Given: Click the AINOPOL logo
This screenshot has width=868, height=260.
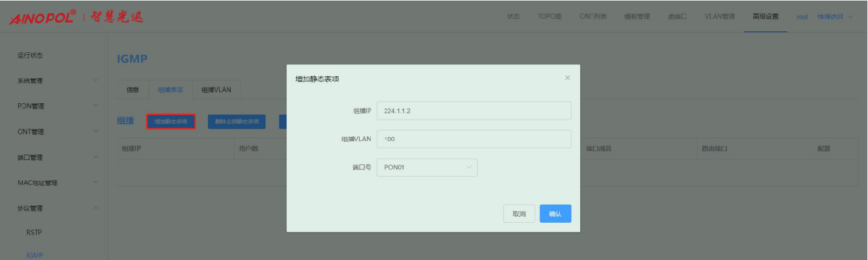Looking at the screenshot, I should tap(43, 17).
